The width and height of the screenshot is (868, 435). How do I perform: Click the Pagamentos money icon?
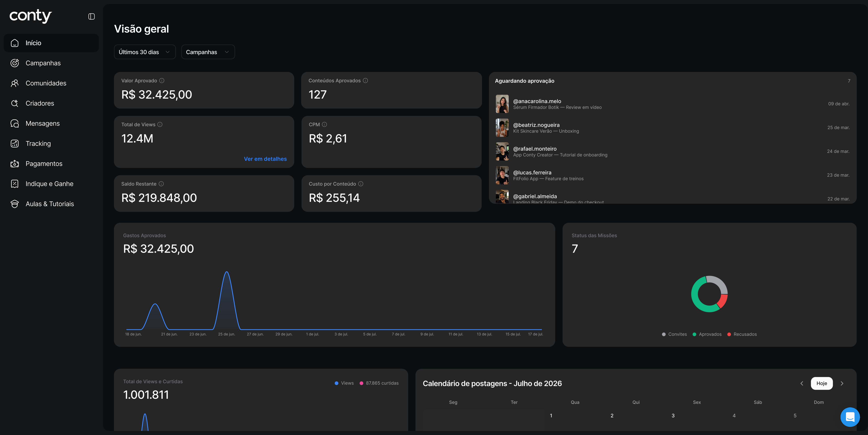click(14, 164)
